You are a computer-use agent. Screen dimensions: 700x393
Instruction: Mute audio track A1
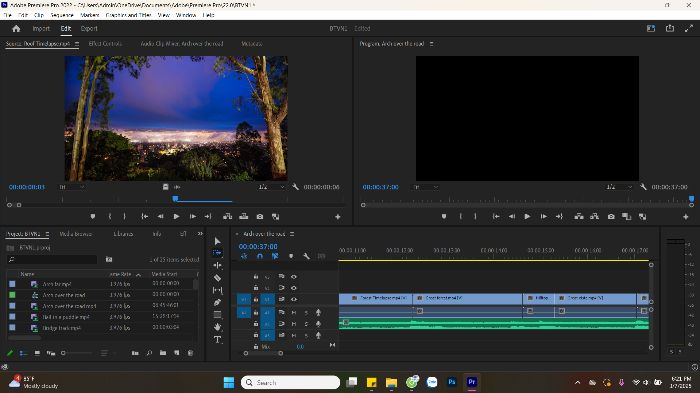coord(294,312)
